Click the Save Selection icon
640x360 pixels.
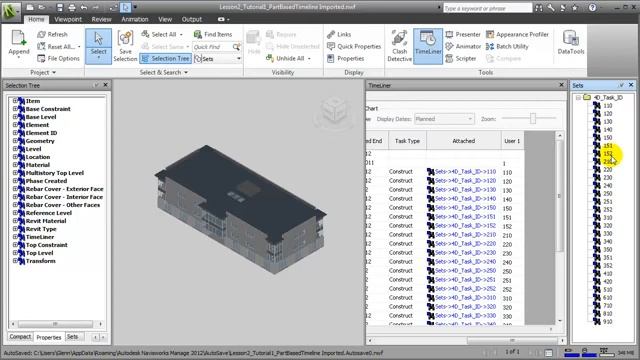tap(125, 39)
